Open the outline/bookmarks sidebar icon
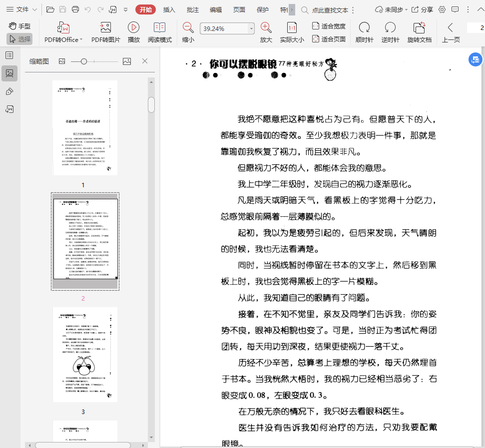The image size is (485, 448). click(x=9, y=55)
